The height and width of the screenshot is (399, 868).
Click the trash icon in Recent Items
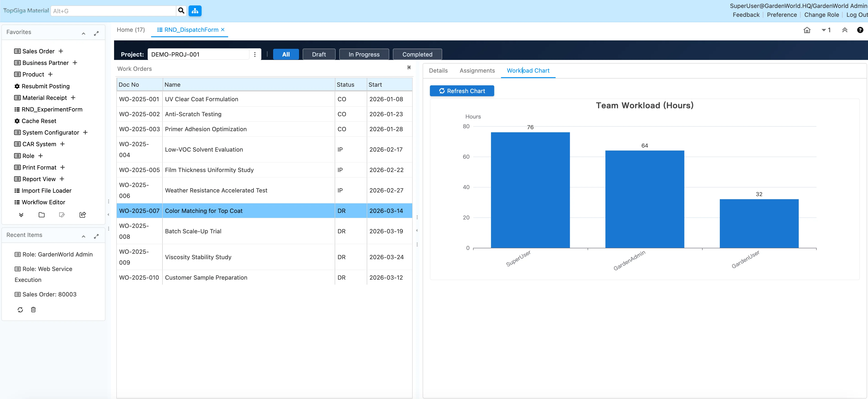(33, 309)
